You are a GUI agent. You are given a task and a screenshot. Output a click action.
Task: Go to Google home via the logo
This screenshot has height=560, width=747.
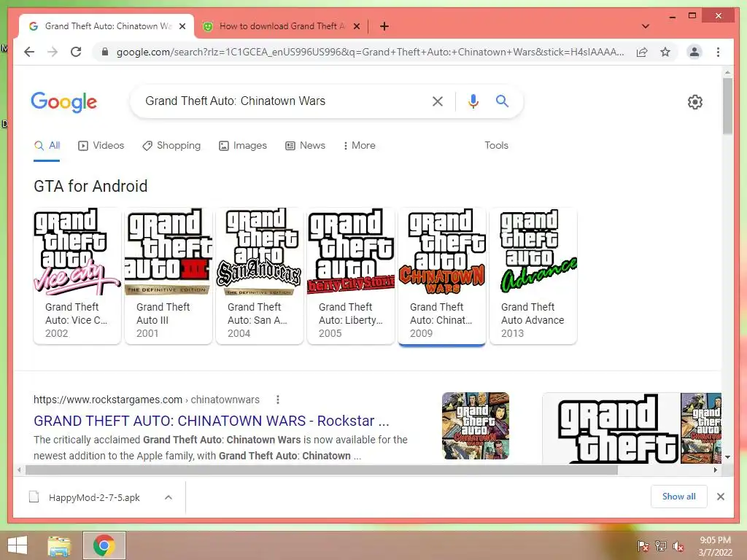(x=64, y=101)
